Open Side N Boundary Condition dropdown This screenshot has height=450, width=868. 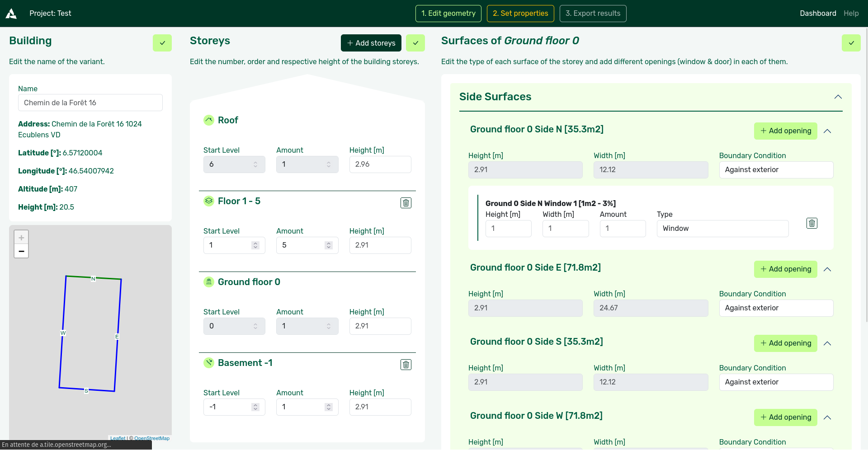[x=776, y=170]
